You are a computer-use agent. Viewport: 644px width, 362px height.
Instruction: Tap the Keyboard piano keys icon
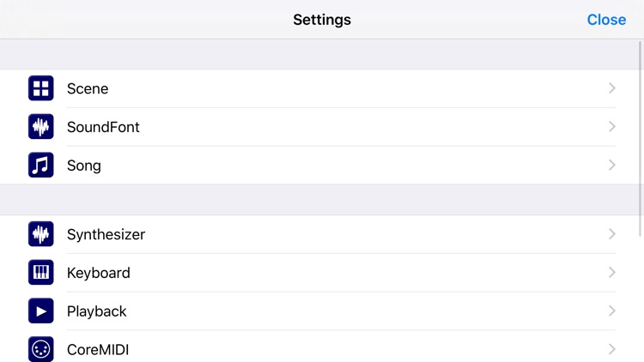40,272
